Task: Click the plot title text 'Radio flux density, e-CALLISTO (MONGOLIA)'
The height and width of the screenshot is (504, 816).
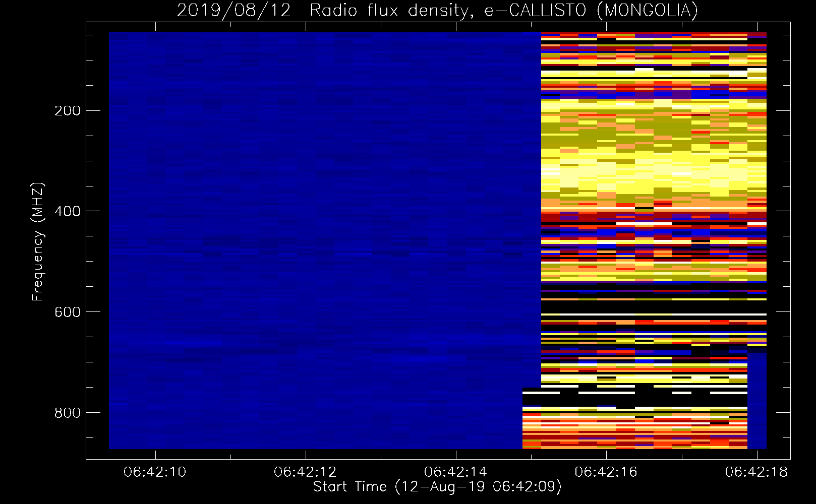Action: (503, 11)
